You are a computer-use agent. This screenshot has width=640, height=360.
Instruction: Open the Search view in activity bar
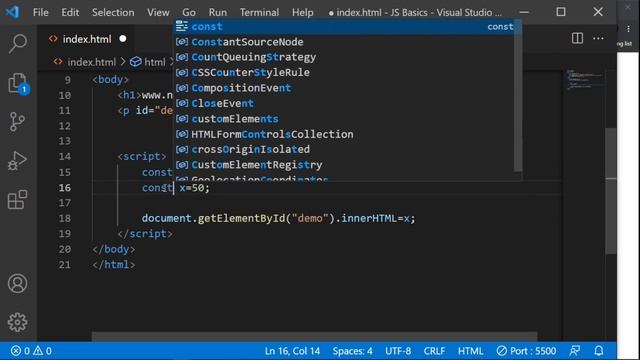pos(18,43)
